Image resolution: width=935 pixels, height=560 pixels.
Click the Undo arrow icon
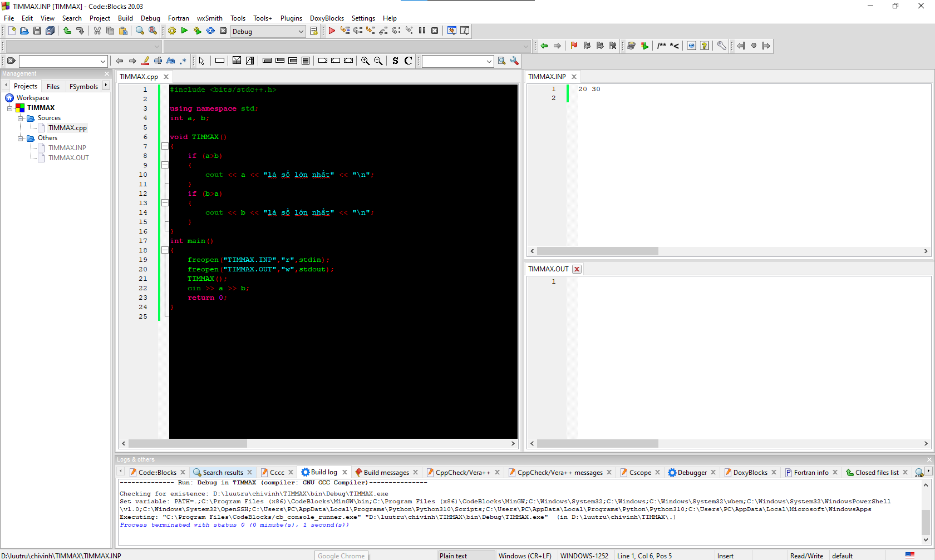(67, 31)
